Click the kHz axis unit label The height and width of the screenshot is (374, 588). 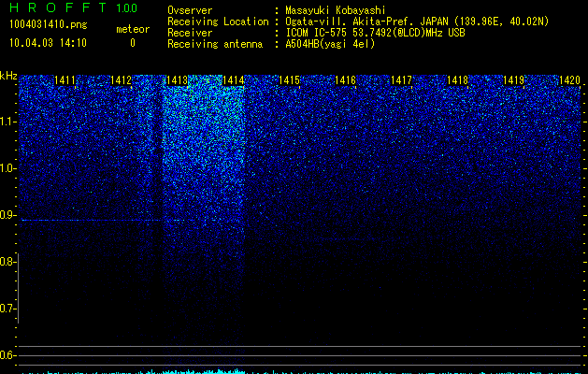coord(8,76)
